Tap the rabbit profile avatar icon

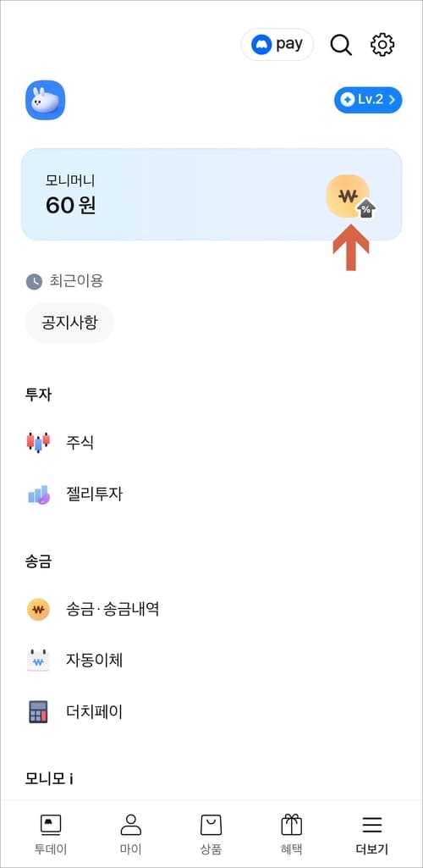[46, 100]
